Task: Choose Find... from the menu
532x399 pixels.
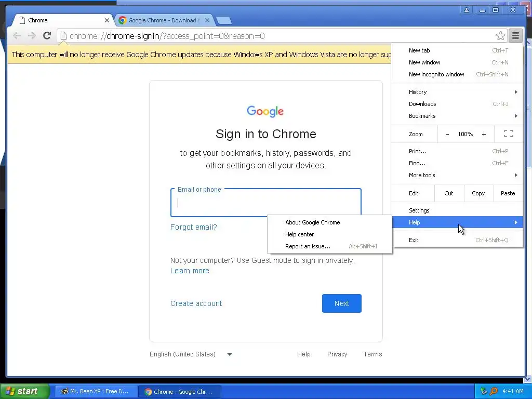Action: click(x=458, y=163)
